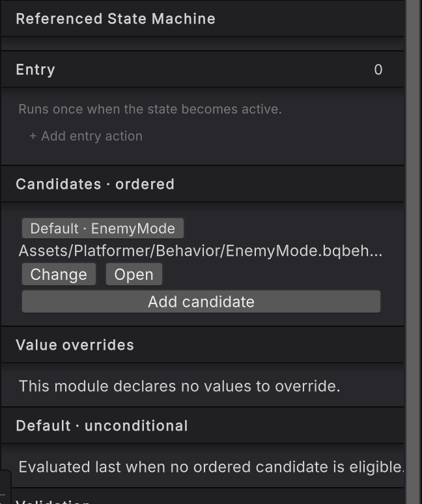
Task: Toggle the 'Default · unconditional' section header
Action: 203,426
